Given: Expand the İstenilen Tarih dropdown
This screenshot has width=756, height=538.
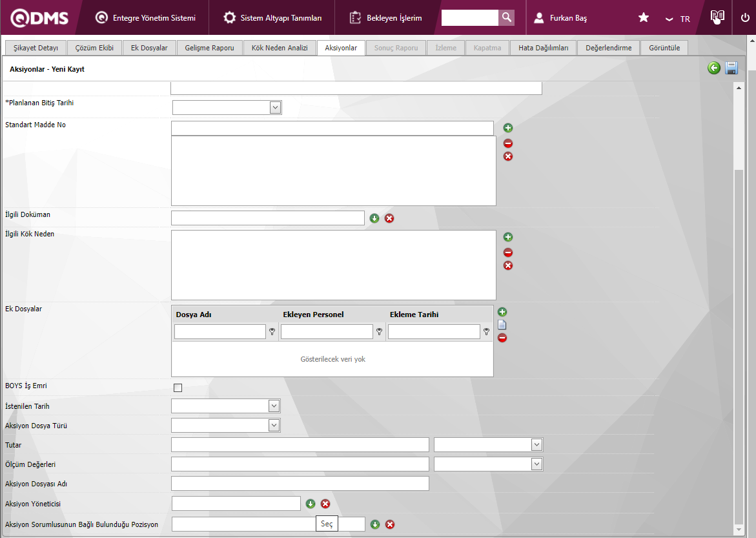Looking at the screenshot, I should point(274,406).
